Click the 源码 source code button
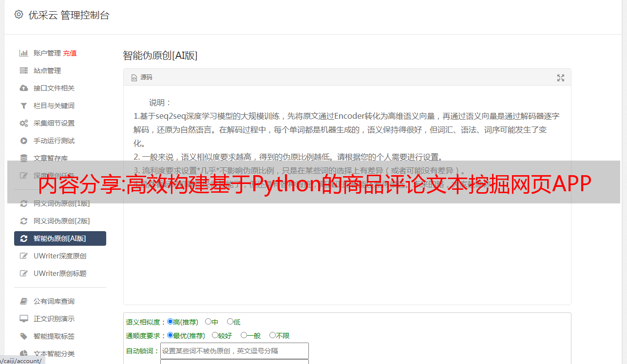Viewport: 627px width, 364px height. click(x=142, y=77)
